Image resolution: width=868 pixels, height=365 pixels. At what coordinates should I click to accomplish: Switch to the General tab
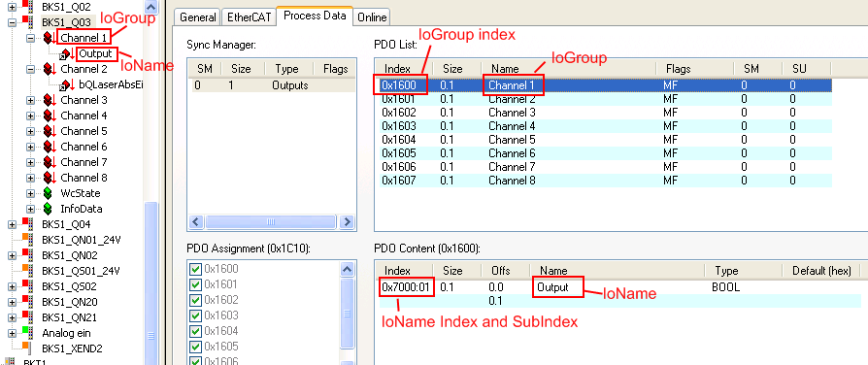(x=198, y=17)
